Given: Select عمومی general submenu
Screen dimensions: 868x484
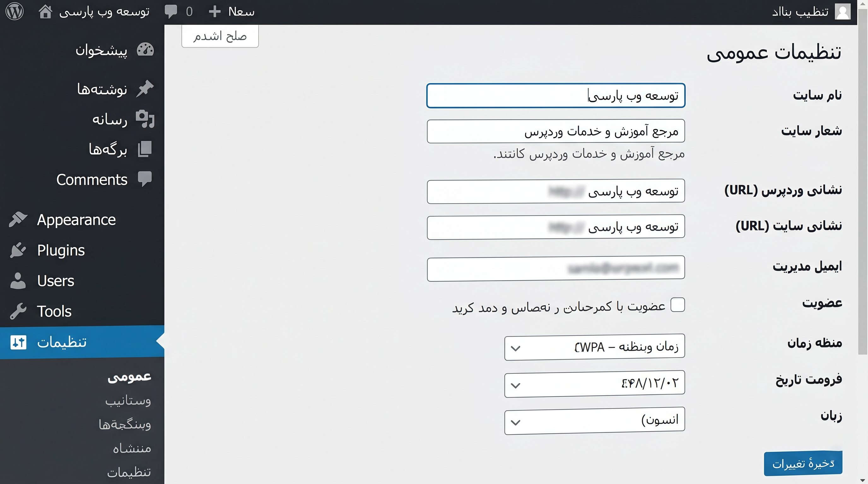Looking at the screenshot, I should point(129,377).
